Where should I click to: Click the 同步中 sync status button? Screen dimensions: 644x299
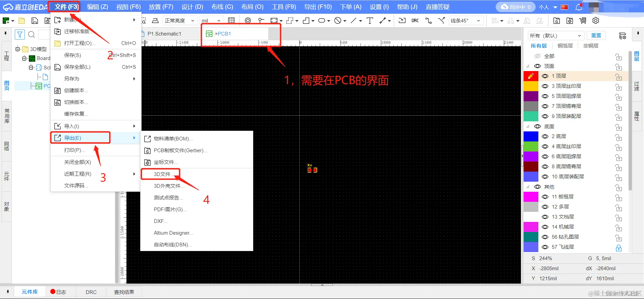click(x=516, y=7)
